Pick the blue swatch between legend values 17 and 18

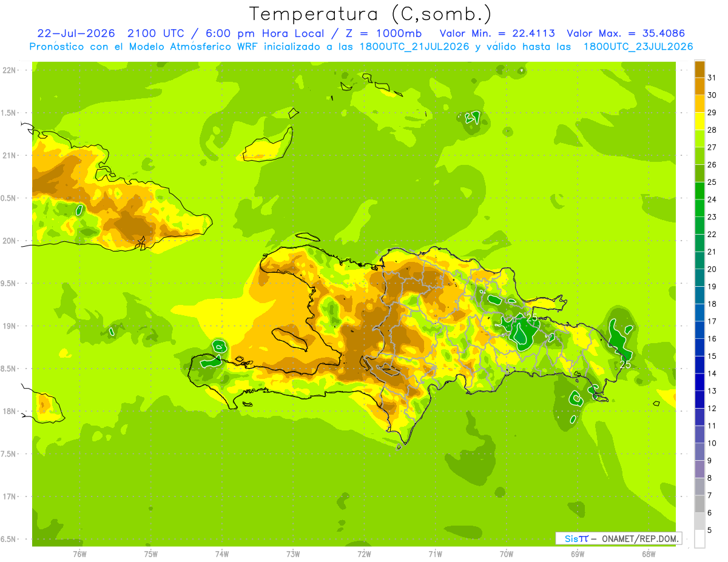(x=699, y=312)
